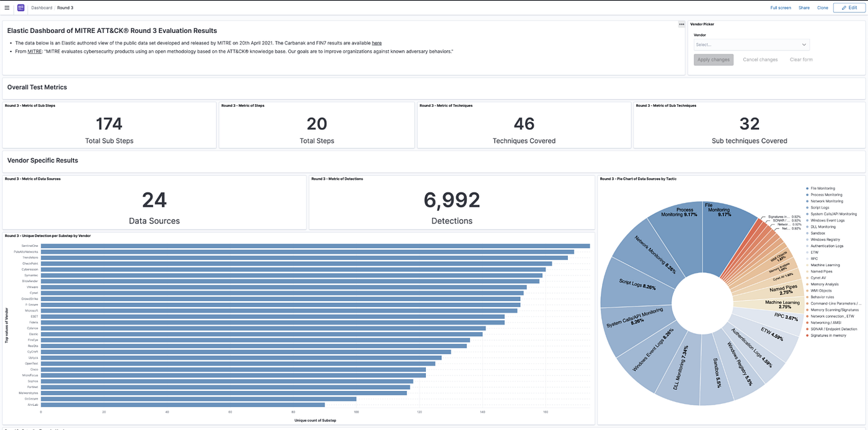868x430 pixels.
Task: Click the AhnLab bar
Action: click(183, 405)
